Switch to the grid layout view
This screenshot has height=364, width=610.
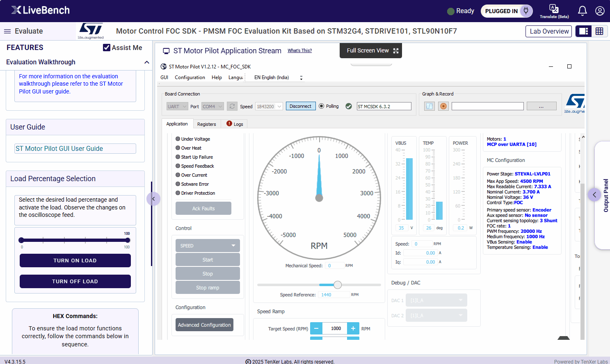click(599, 31)
